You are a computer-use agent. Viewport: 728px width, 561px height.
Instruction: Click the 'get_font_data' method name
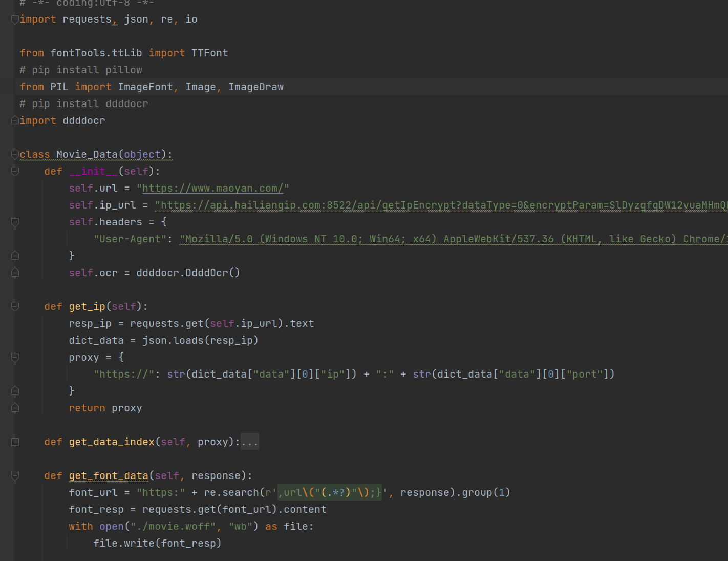coord(109,476)
